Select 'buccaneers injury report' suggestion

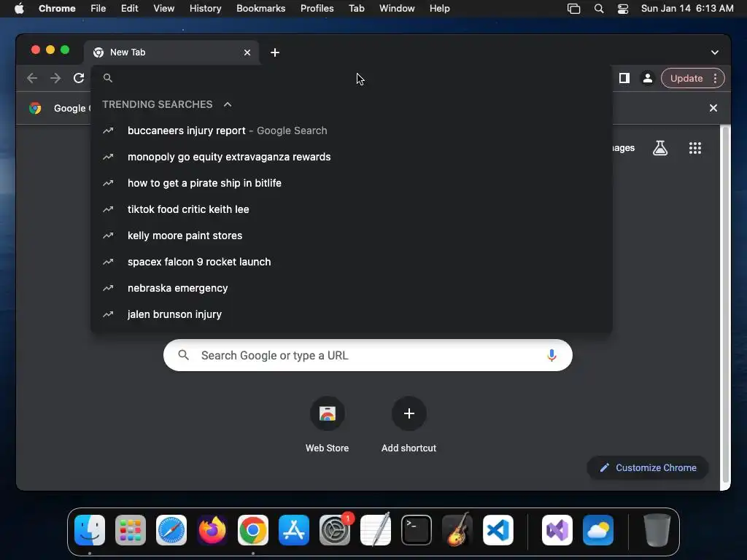click(x=352, y=131)
